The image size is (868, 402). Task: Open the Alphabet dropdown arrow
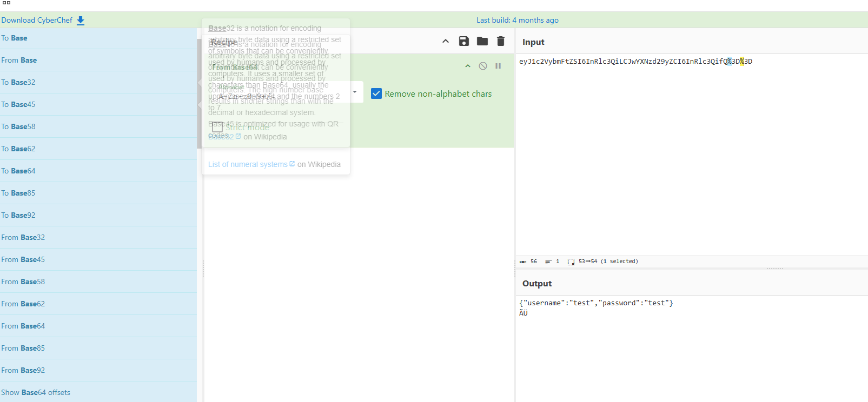point(355,92)
